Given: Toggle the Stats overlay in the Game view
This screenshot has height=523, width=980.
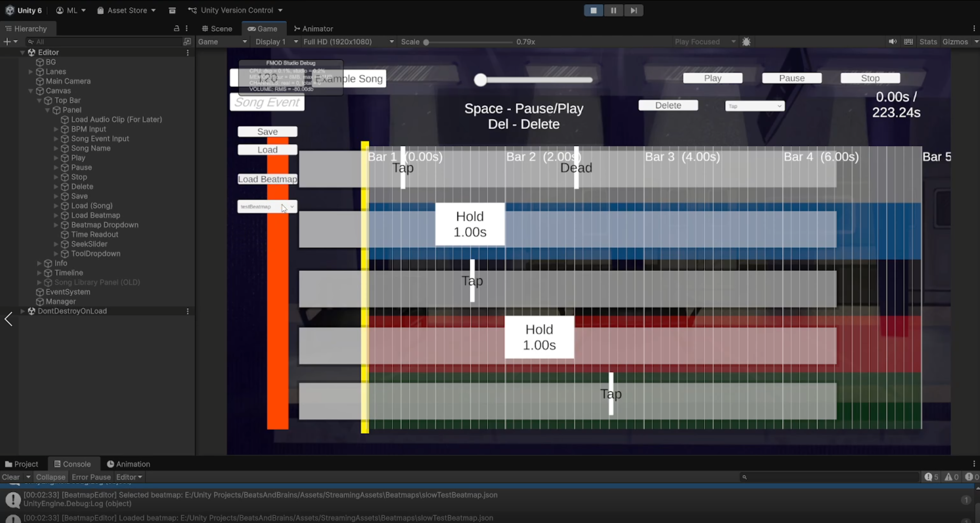Looking at the screenshot, I should click(928, 42).
